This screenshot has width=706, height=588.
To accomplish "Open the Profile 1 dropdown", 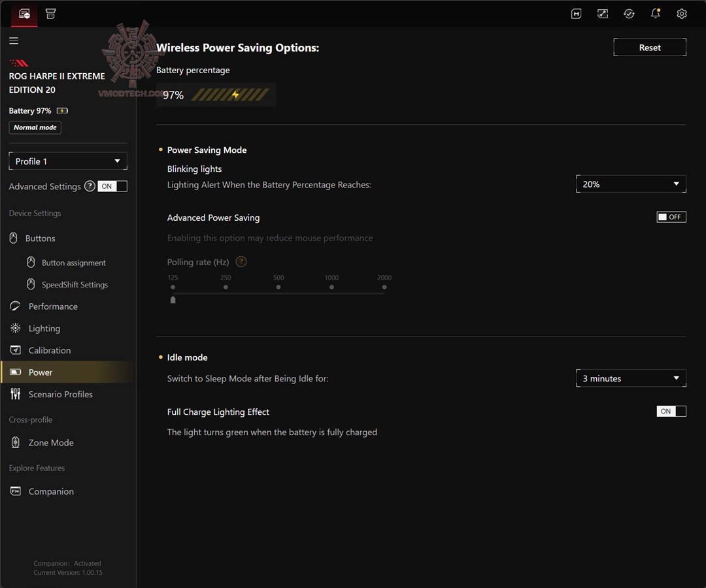I will (x=68, y=161).
